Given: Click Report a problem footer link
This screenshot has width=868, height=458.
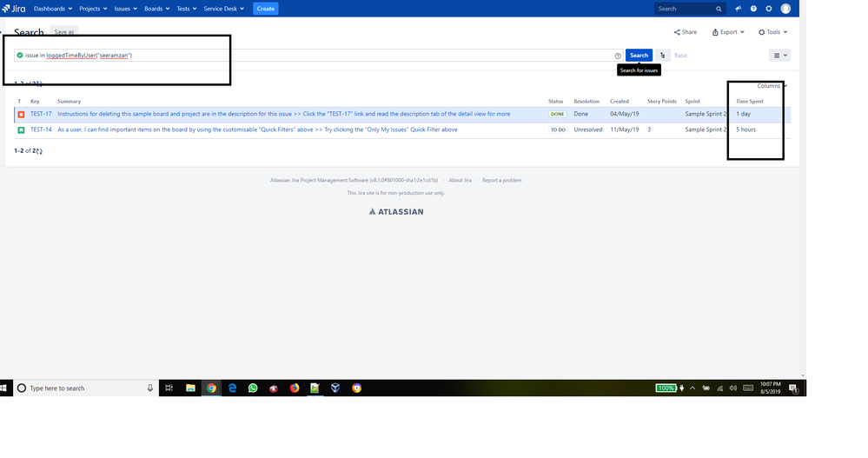Looking at the screenshot, I should coord(501,181).
